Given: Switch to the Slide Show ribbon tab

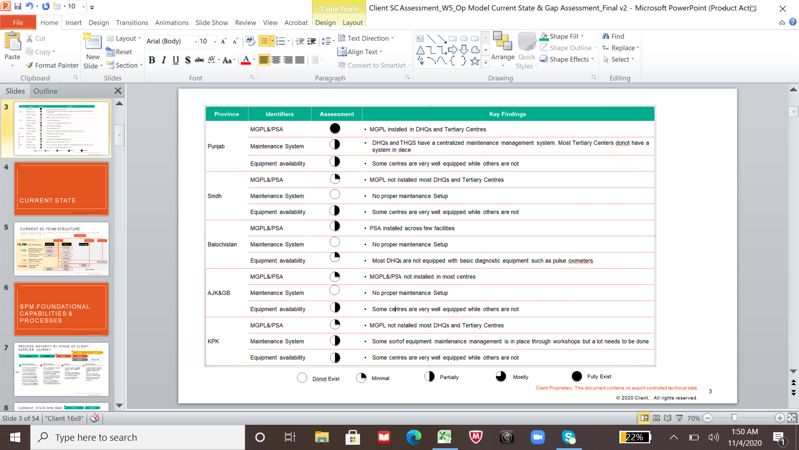Looking at the screenshot, I should point(211,22).
